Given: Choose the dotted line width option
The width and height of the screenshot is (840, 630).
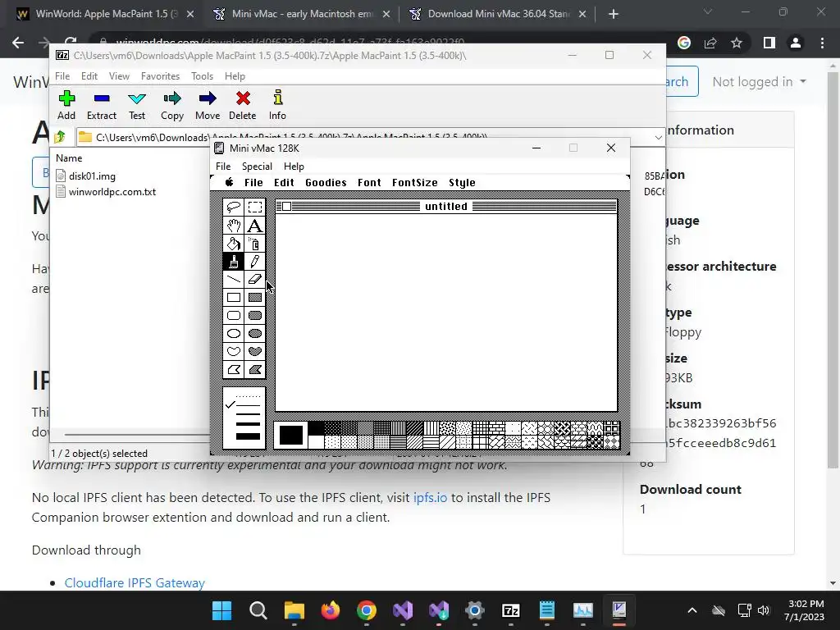Looking at the screenshot, I should [x=248, y=396].
